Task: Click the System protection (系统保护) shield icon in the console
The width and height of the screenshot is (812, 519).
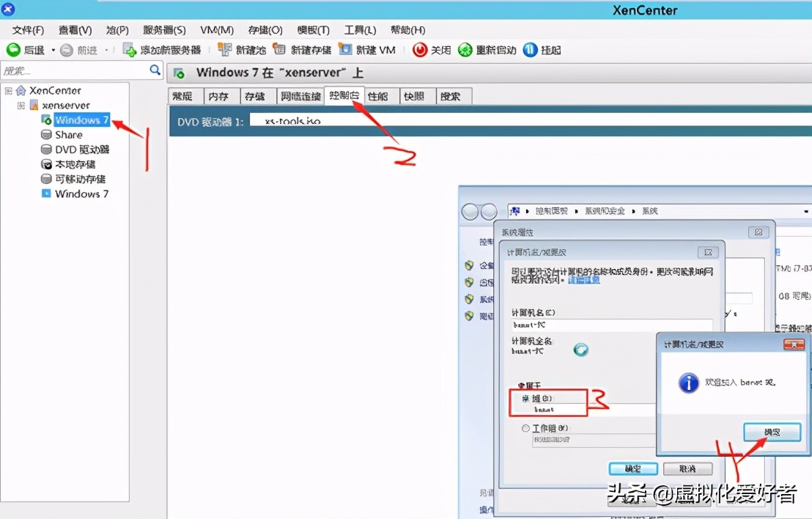Action: coord(469,299)
